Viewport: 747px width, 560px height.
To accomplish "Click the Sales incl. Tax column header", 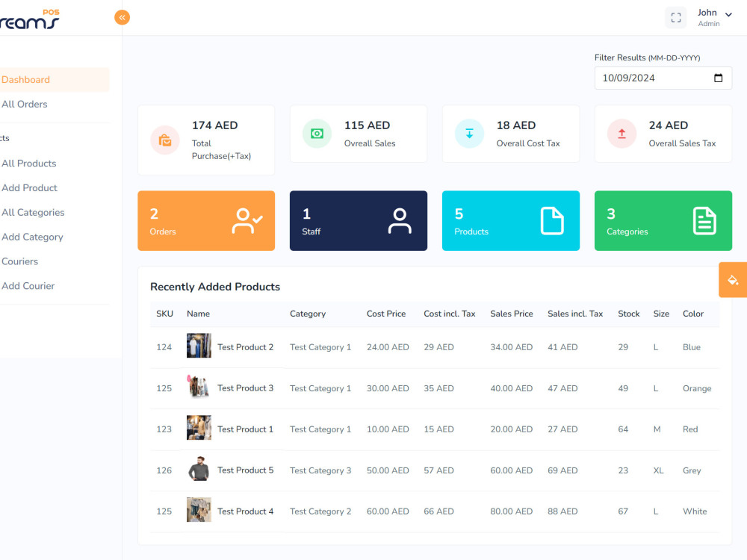I will tap(575, 314).
